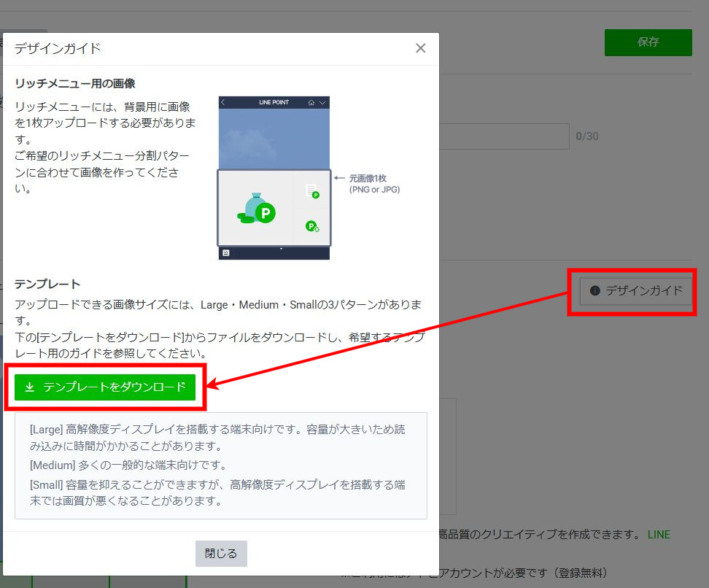Expand the down chevron in the preview header
This screenshot has width=709, height=588.
[322, 103]
